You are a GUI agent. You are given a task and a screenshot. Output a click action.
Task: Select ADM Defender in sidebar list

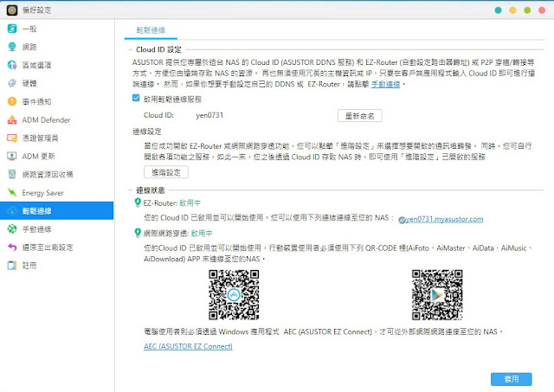[56, 119]
